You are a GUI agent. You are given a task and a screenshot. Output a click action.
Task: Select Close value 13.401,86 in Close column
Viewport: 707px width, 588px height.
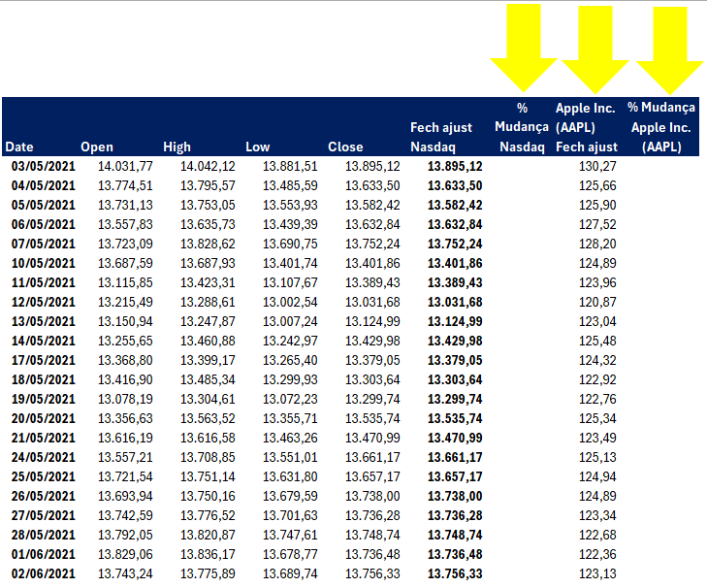click(372, 263)
